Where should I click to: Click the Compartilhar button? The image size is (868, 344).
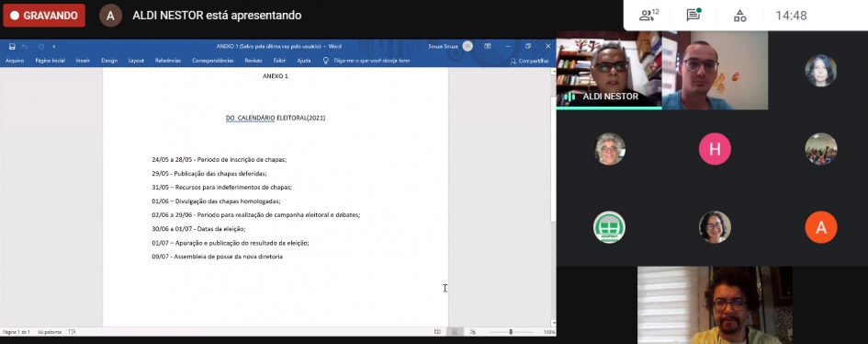point(530,61)
